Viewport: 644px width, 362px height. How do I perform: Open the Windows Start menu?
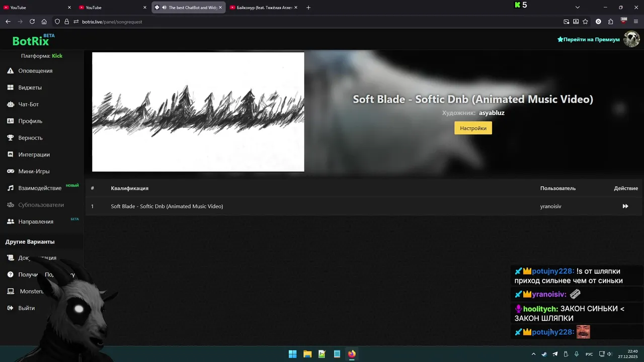(292, 354)
